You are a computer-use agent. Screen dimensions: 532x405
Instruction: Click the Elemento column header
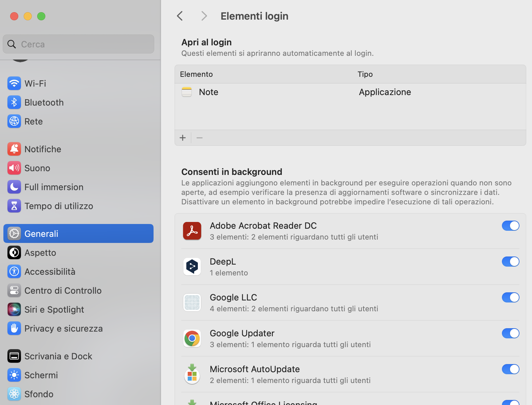[196, 74]
